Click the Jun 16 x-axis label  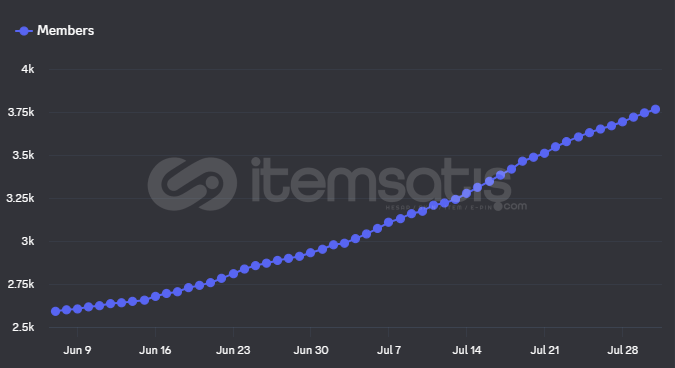[x=155, y=350]
